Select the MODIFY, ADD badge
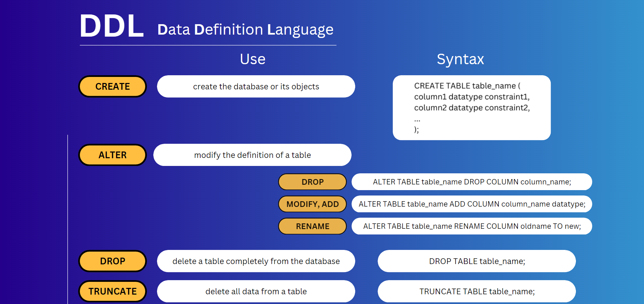Screen dimensions: 644x304 click(312, 204)
